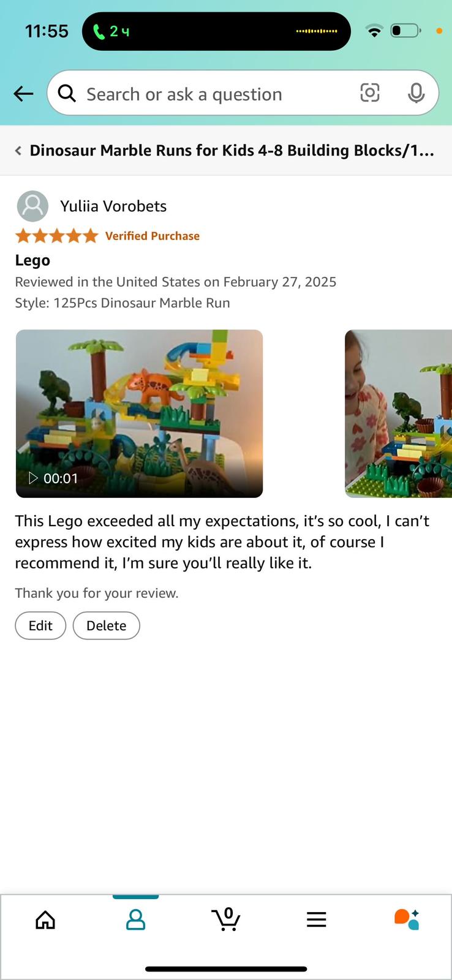Open the account profile tab icon
The height and width of the screenshot is (980, 452).
pos(135,919)
